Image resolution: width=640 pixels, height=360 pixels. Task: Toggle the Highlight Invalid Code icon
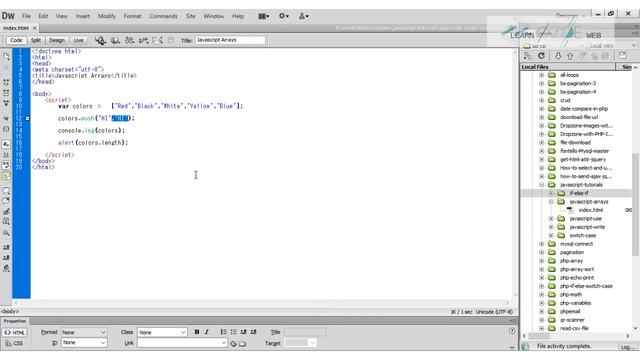point(6,155)
